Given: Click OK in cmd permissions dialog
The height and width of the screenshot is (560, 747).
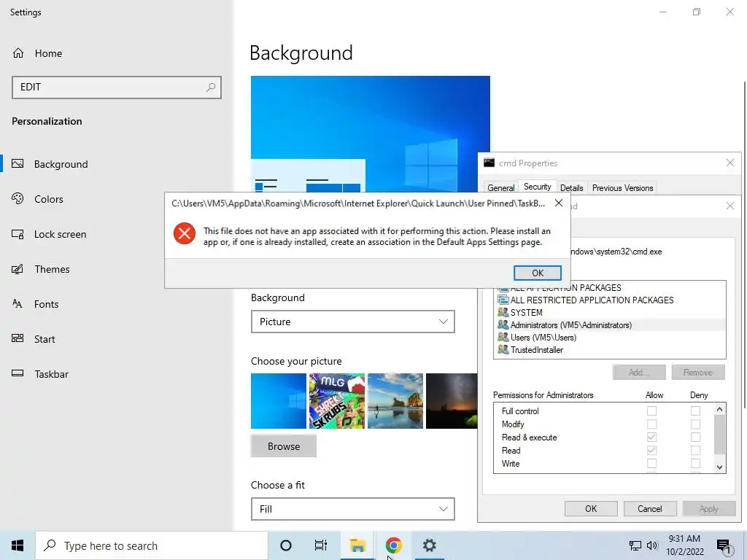Looking at the screenshot, I should [x=591, y=508].
